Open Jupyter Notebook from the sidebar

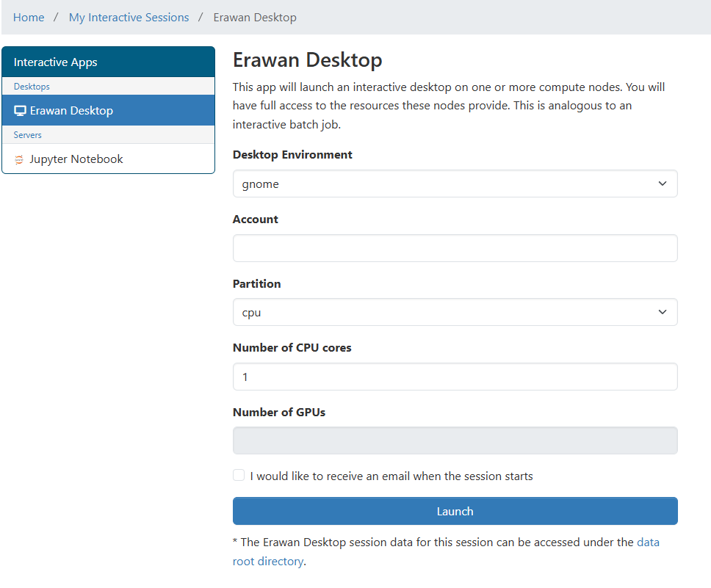(x=76, y=159)
